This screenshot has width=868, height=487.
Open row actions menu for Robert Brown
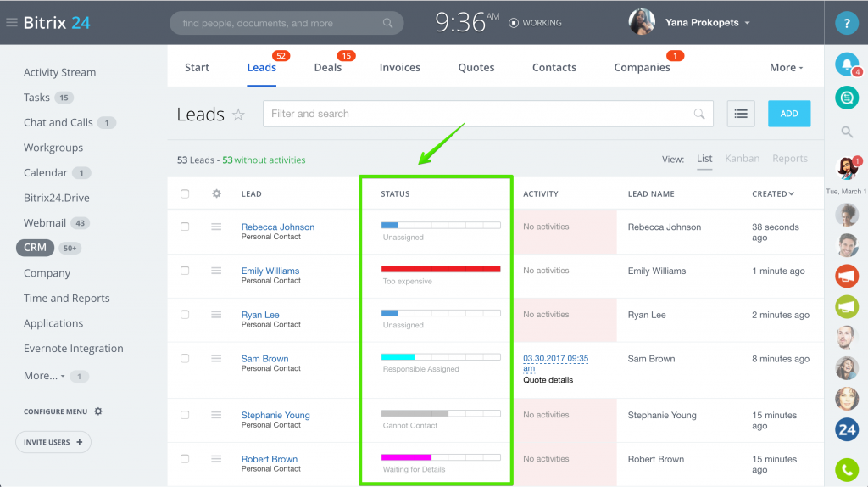coord(216,459)
